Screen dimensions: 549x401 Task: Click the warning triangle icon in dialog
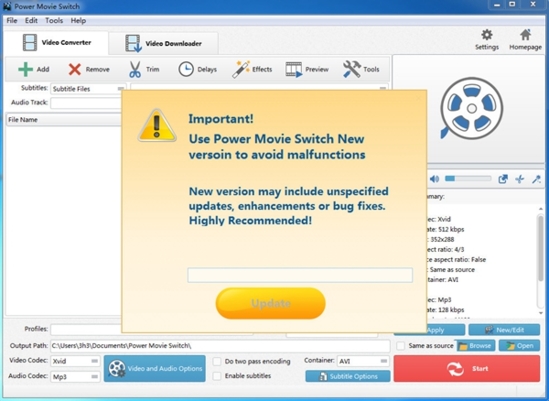point(157,125)
